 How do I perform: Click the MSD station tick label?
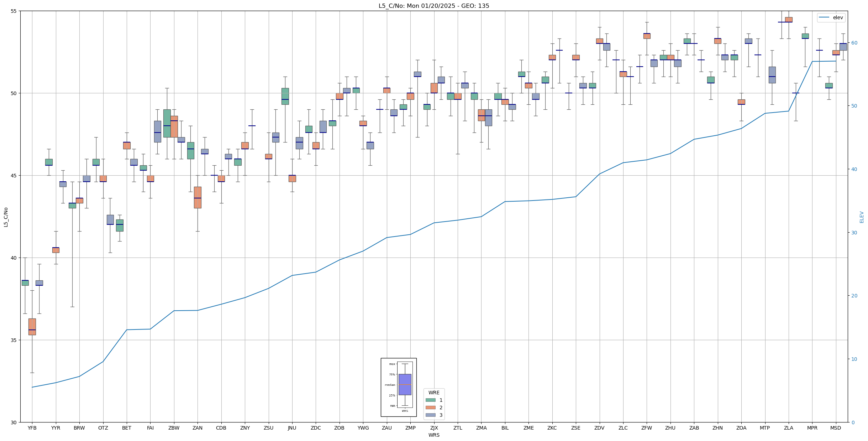pyautogui.click(x=836, y=428)
